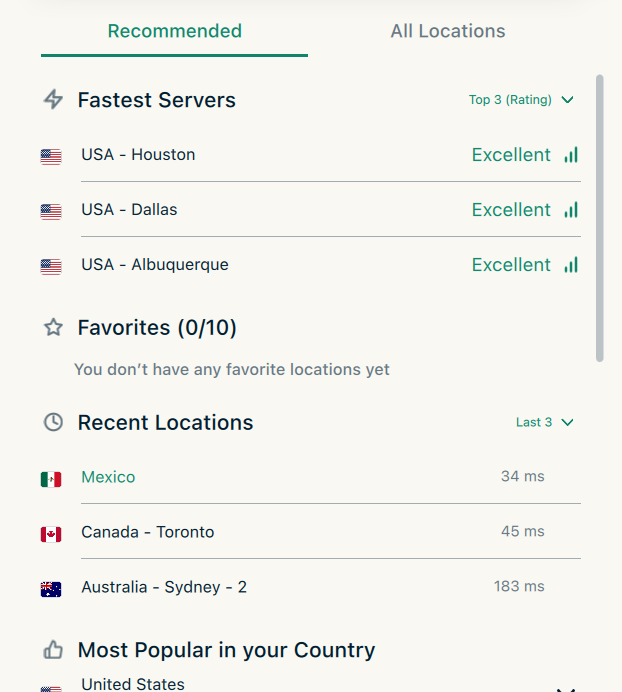Click the Favorites (0/10) heading
Viewport: 622px width, 692px height.
click(157, 328)
